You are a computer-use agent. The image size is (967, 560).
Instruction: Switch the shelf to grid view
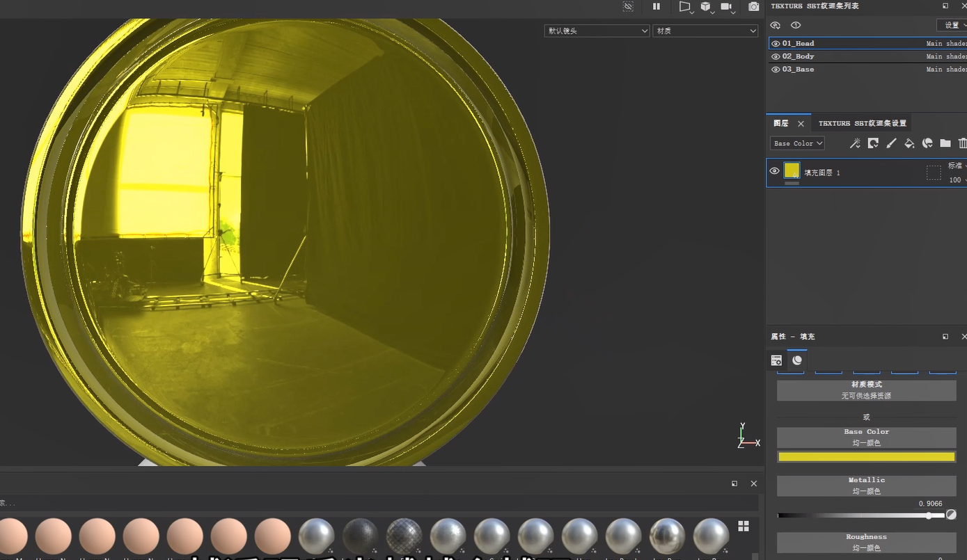pyautogui.click(x=744, y=526)
